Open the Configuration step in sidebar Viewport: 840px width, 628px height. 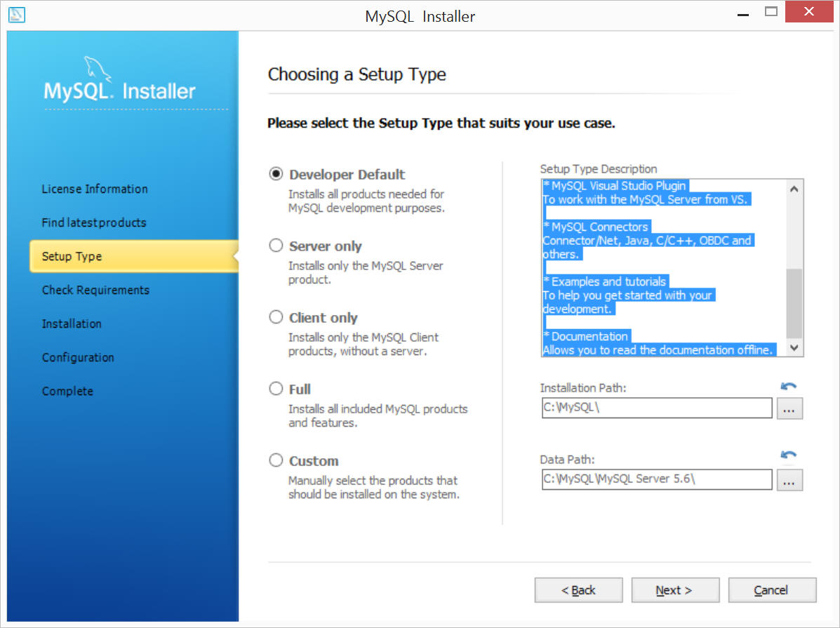78,357
